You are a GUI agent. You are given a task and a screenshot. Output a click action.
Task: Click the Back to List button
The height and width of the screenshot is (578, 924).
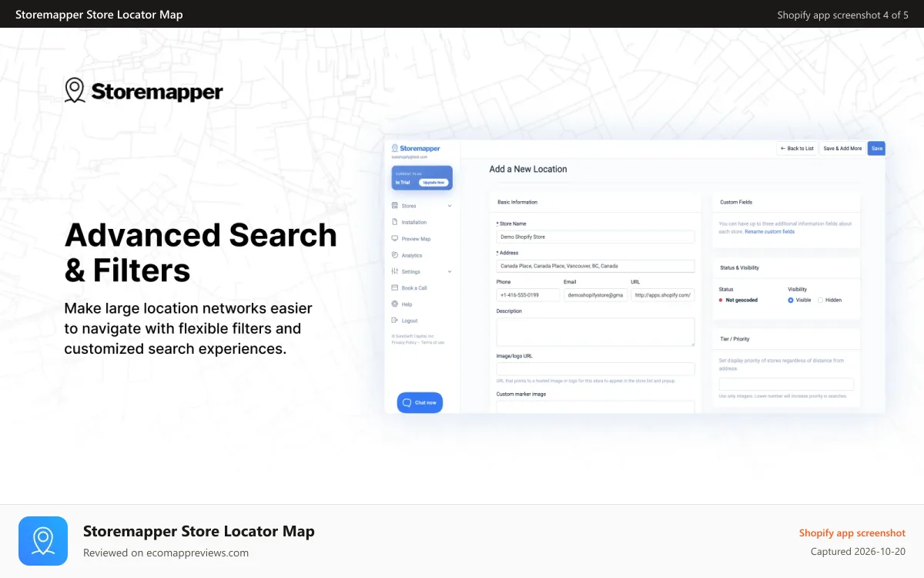(797, 148)
